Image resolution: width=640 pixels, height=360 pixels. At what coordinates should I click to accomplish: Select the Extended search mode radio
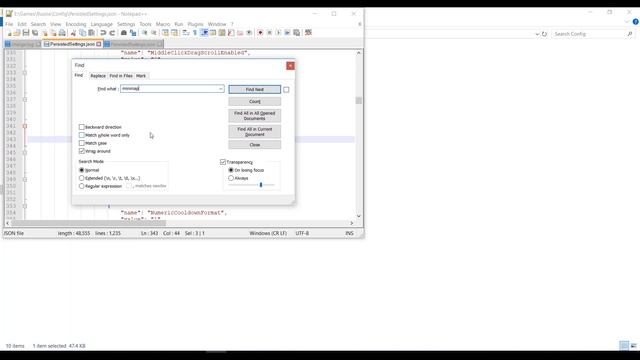[82, 178]
